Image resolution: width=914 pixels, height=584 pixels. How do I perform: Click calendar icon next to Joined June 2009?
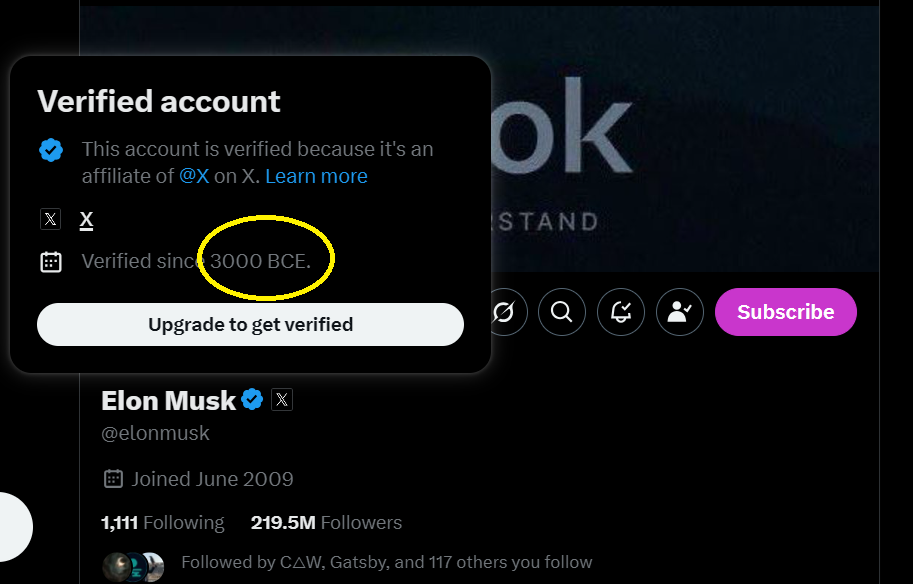click(x=114, y=479)
